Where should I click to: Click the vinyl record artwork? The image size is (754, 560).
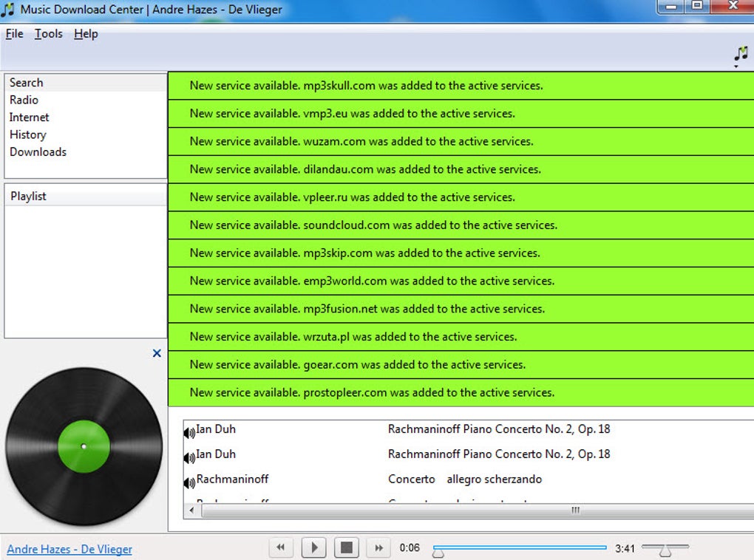84,446
